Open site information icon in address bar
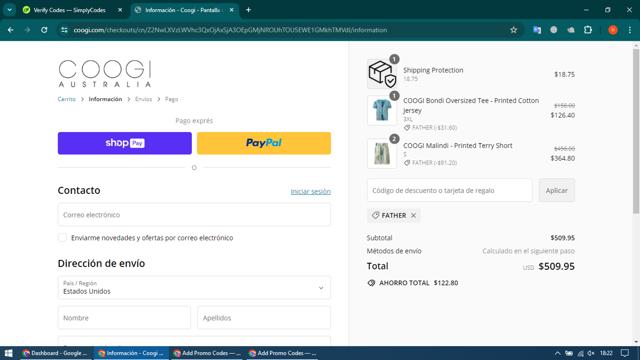The image size is (640, 360). [64, 30]
